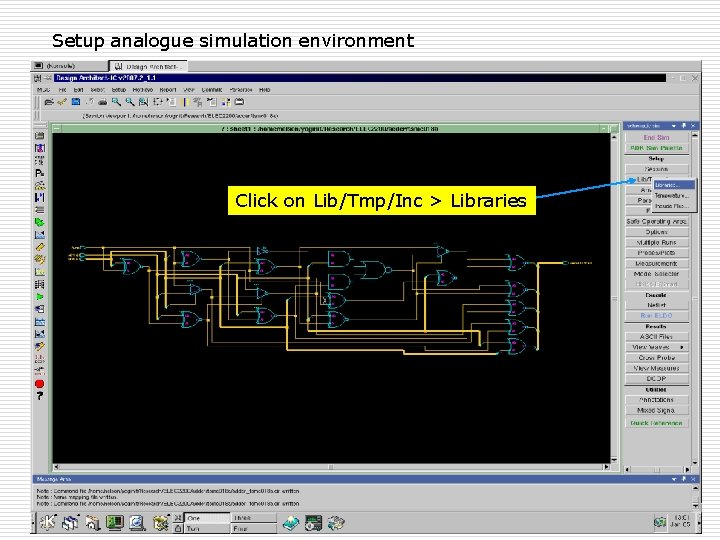Click the schematic horizontal scrollbar
The width and height of the screenshot is (720, 540).
click(331, 467)
